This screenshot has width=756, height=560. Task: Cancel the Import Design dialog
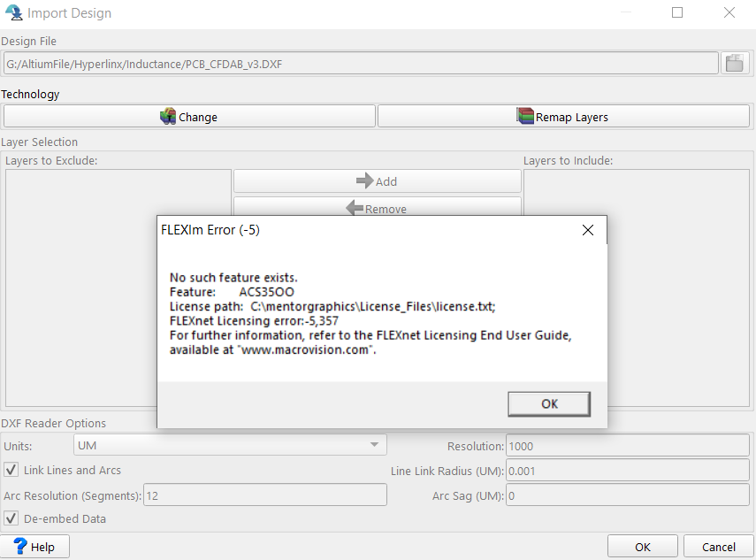tap(718, 547)
